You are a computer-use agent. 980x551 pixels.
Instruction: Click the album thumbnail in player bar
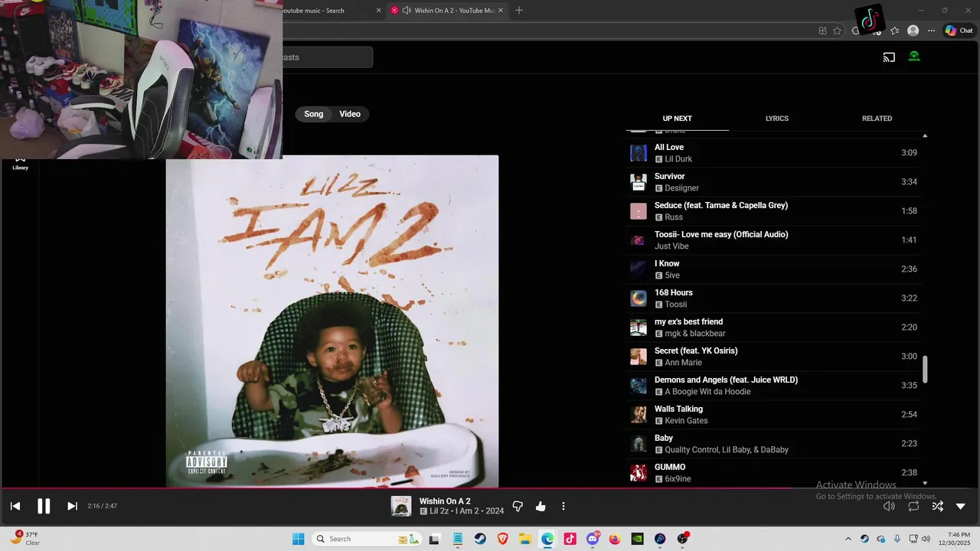[401, 506]
